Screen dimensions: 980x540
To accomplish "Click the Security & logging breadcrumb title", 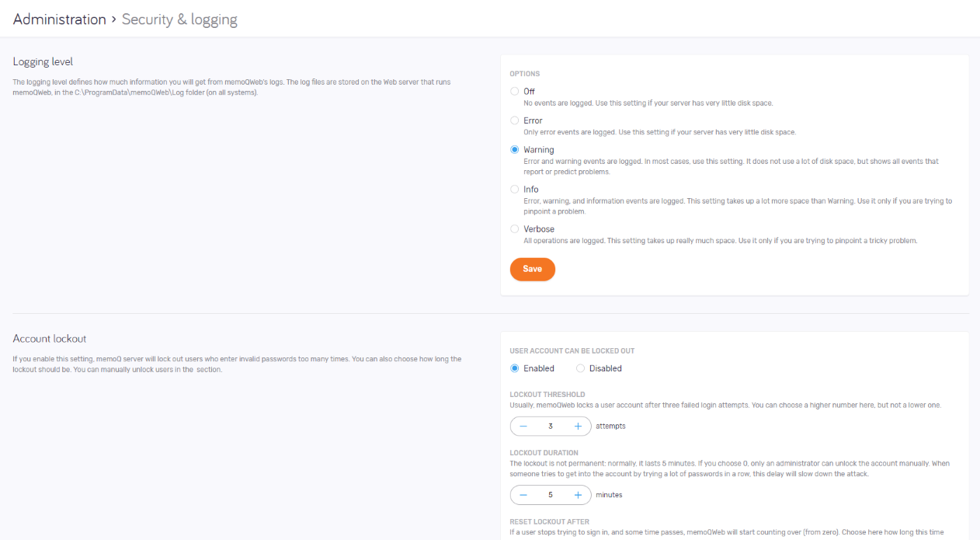I will 179,19.
